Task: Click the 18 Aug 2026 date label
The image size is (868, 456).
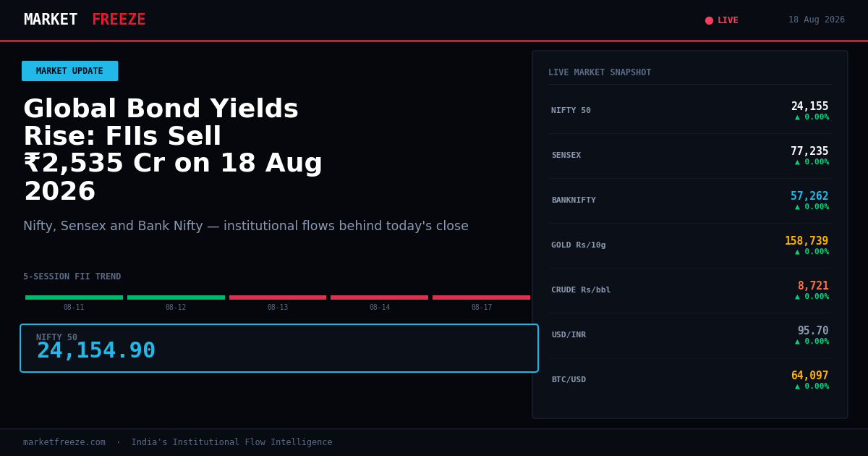Action: click(x=817, y=20)
